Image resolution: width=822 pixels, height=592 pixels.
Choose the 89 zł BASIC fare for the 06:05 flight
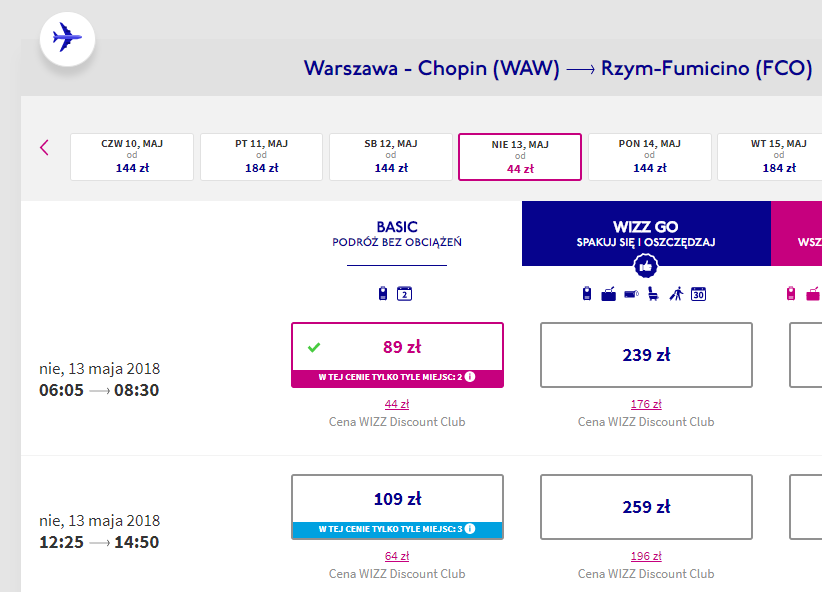[x=397, y=355]
